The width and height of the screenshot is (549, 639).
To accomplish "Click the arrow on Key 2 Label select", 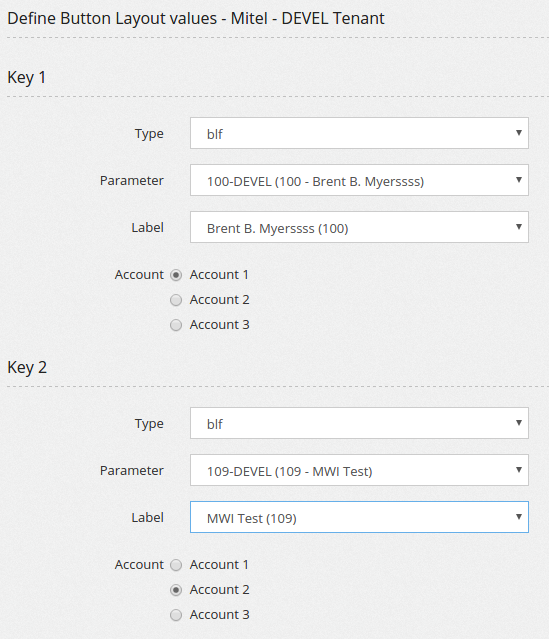I will (518, 517).
